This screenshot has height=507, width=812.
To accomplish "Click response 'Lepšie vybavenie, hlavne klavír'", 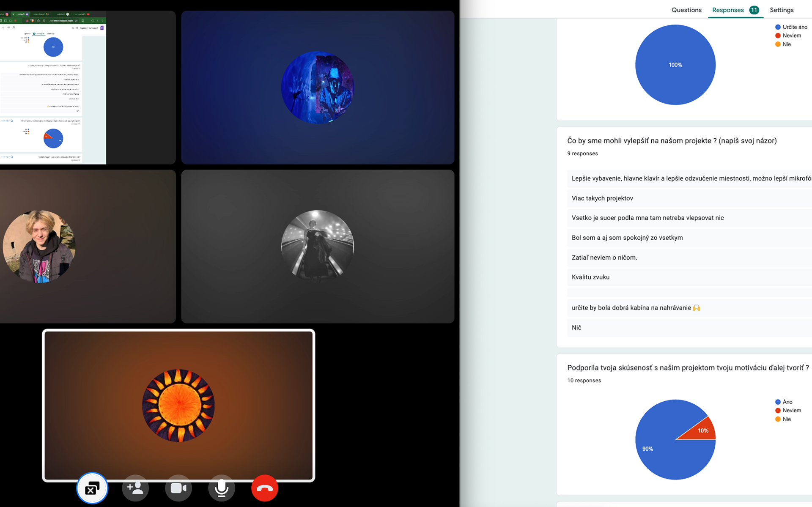I will [689, 178].
